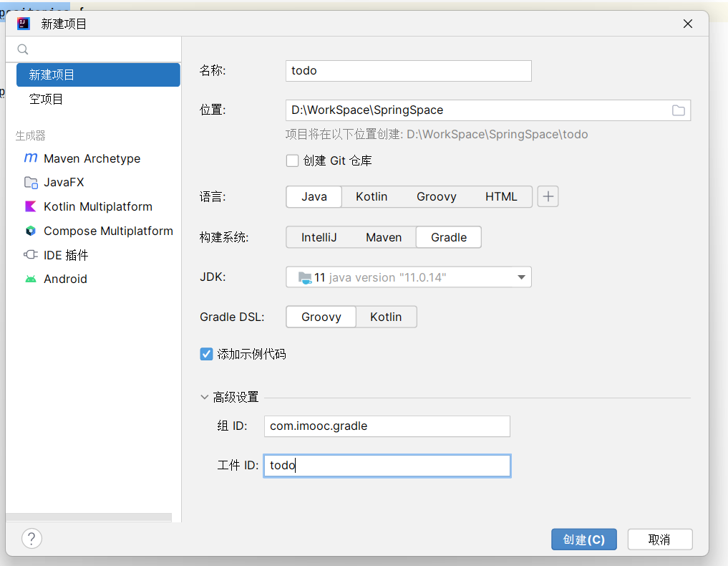Click the group ID input field

coord(387,426)
